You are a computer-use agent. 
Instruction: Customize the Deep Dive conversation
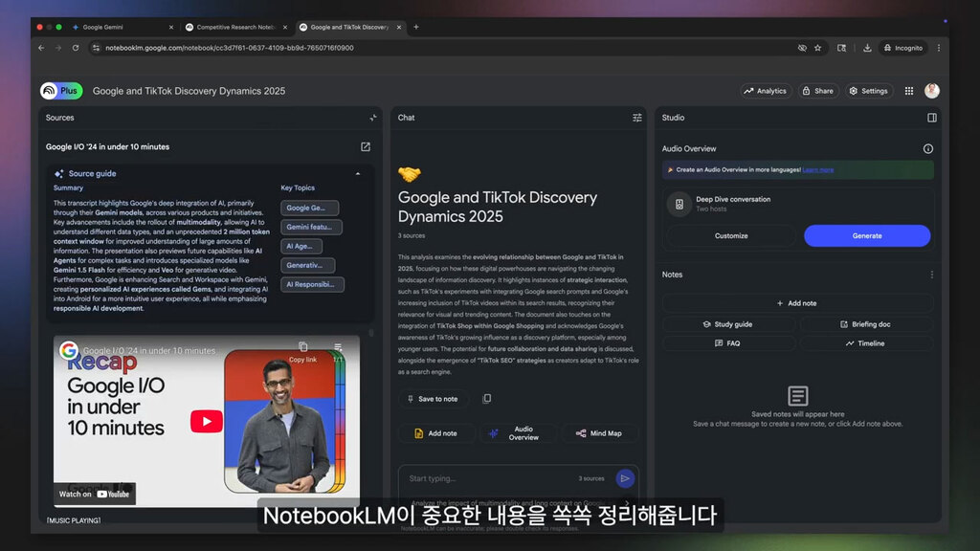731,235
